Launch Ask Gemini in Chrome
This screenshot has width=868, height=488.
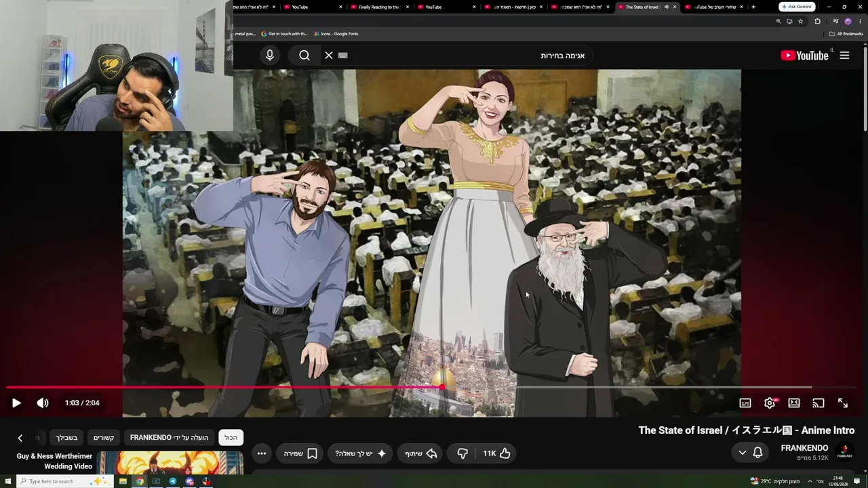(x=797, y=7)
